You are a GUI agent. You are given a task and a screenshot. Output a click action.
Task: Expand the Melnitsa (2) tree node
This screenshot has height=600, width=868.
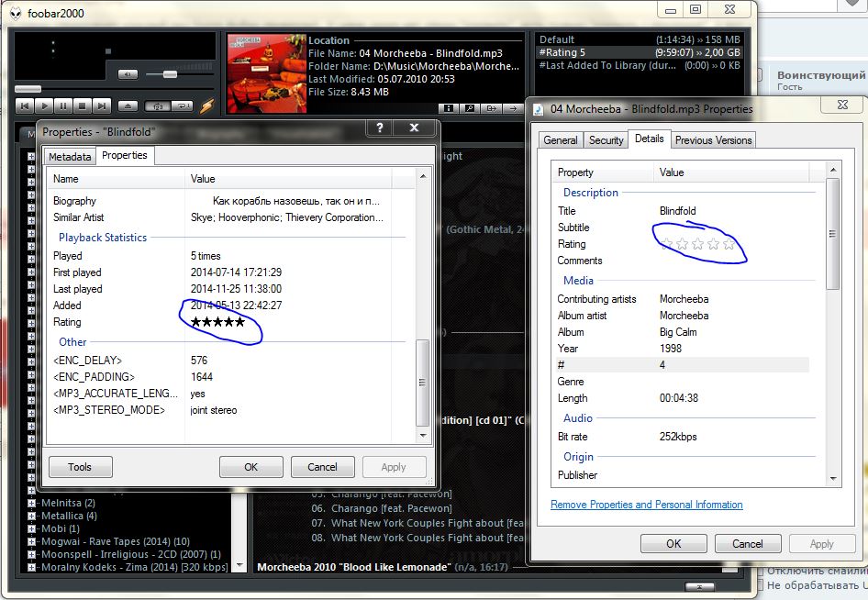[x=32, y=503]
